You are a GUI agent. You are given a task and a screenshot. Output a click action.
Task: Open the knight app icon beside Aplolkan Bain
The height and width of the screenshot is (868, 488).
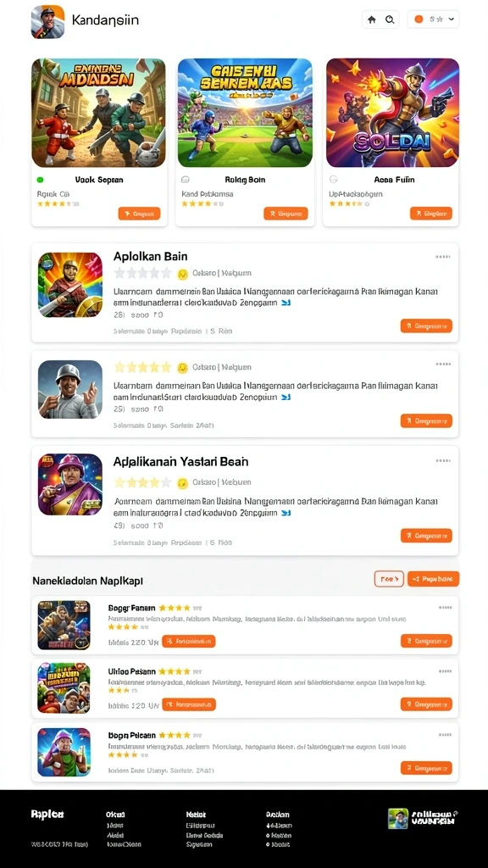click(70, 285)
